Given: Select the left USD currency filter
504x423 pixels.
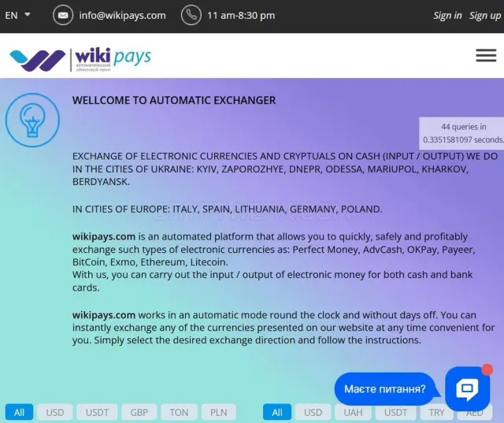Looking at the screenshot, I should click(54, 412).
